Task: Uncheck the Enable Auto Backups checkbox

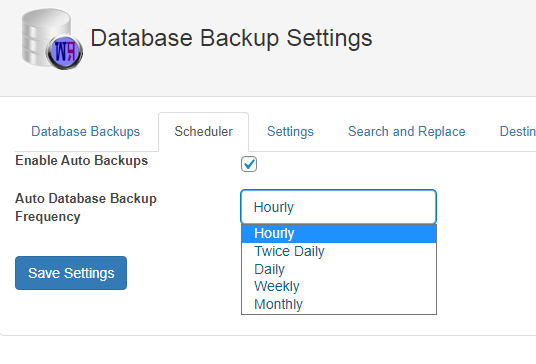Action: coord(249,164)
